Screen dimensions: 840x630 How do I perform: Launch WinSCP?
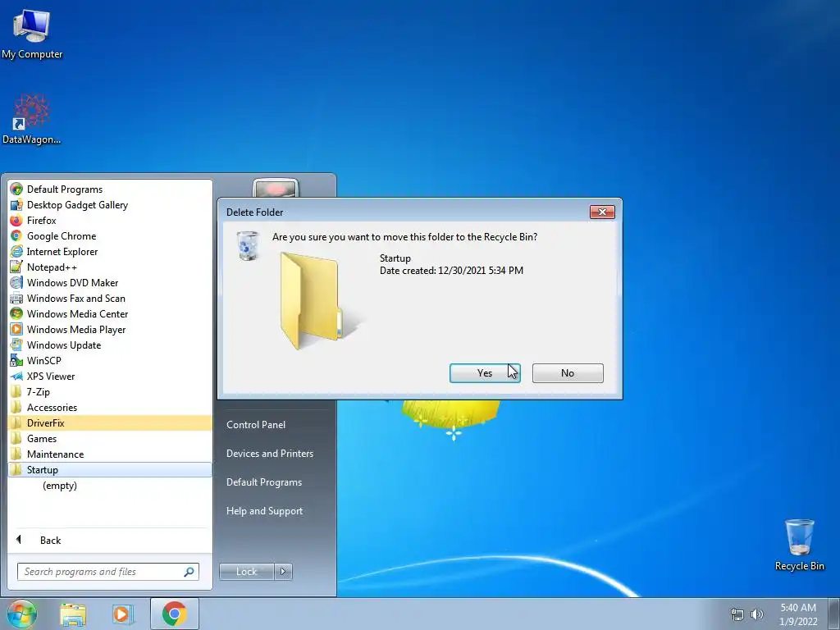(110, 360)
